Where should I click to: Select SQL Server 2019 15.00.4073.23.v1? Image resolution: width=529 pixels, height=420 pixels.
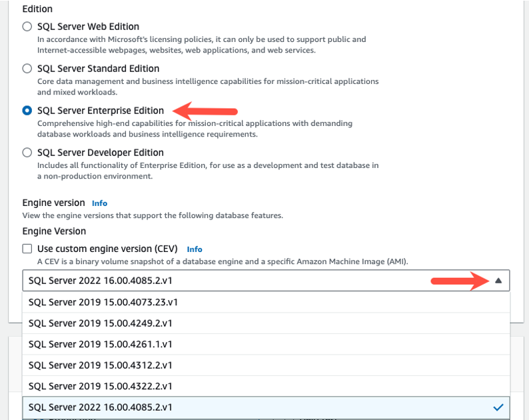[103, 302]
